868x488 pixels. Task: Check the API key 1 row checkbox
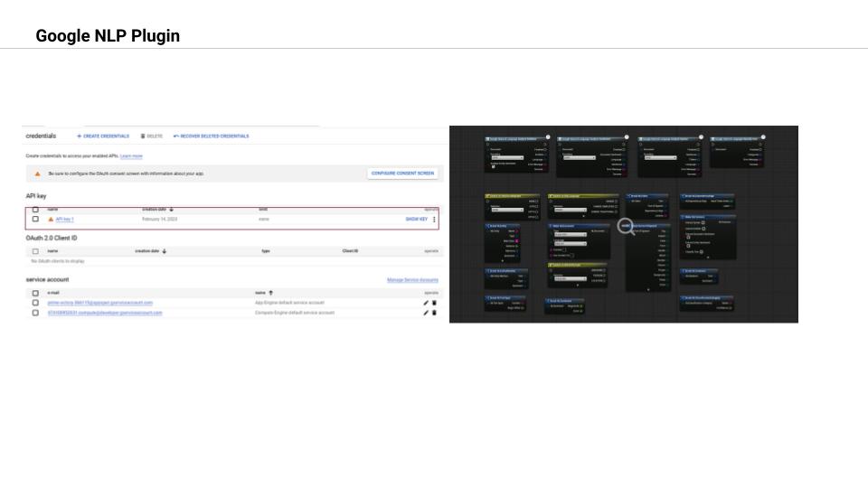point(35,219)
